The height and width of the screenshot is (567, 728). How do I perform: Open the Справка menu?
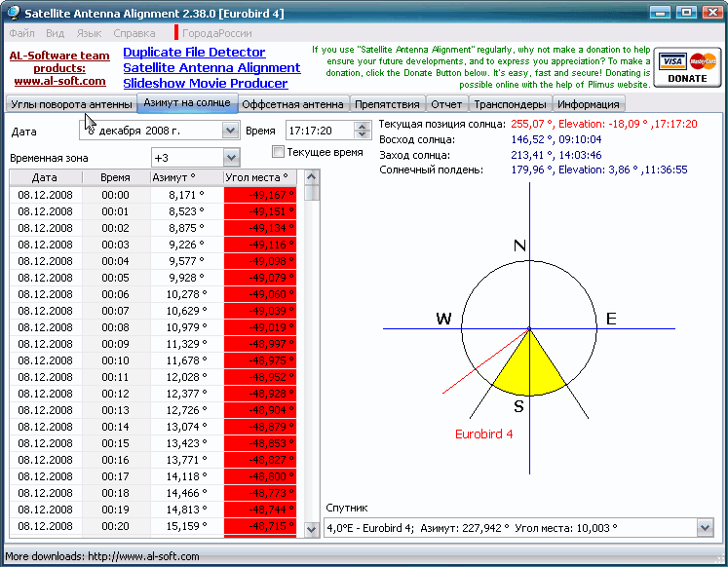[x=134, y=33]
